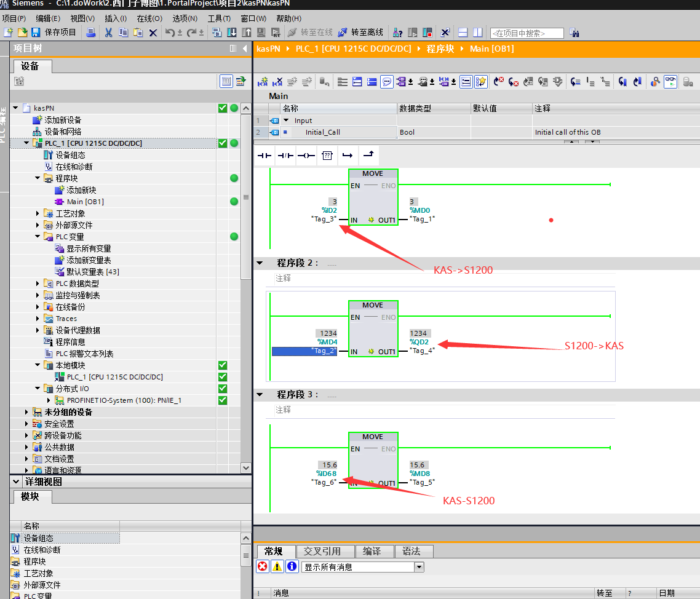Insert a normally closed contact
The height and width of the screenshot is (599, 700).
point(285,156)
